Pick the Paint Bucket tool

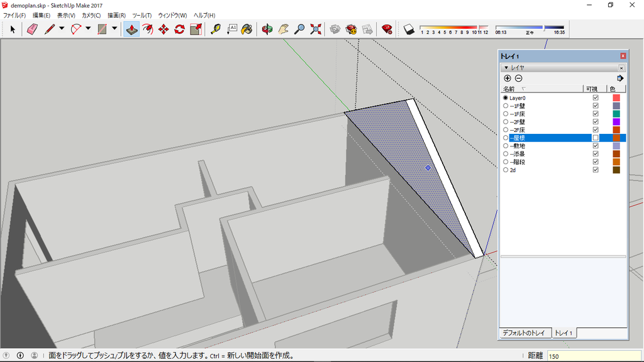[x=247, y=29]
